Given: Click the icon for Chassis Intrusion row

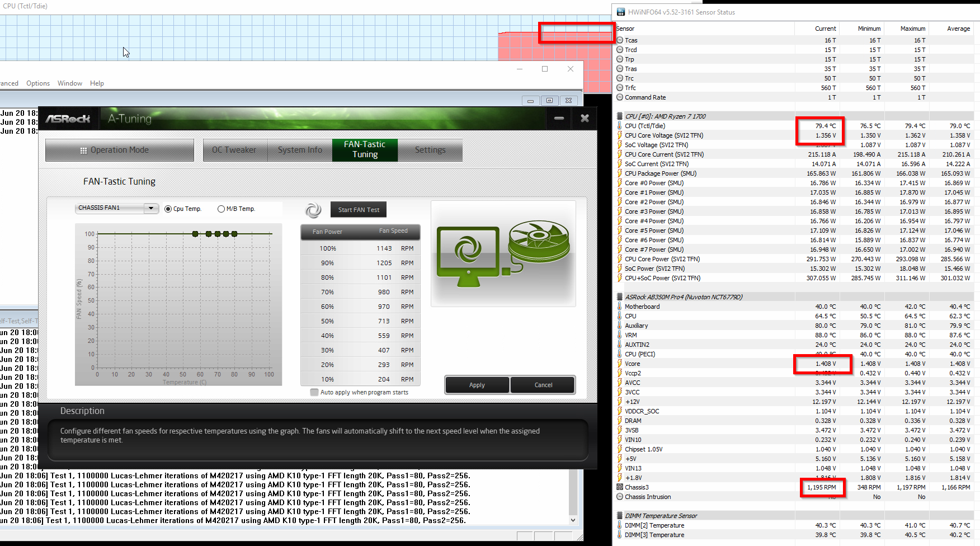Looking at the screenshot, I should tap(620, 497).
